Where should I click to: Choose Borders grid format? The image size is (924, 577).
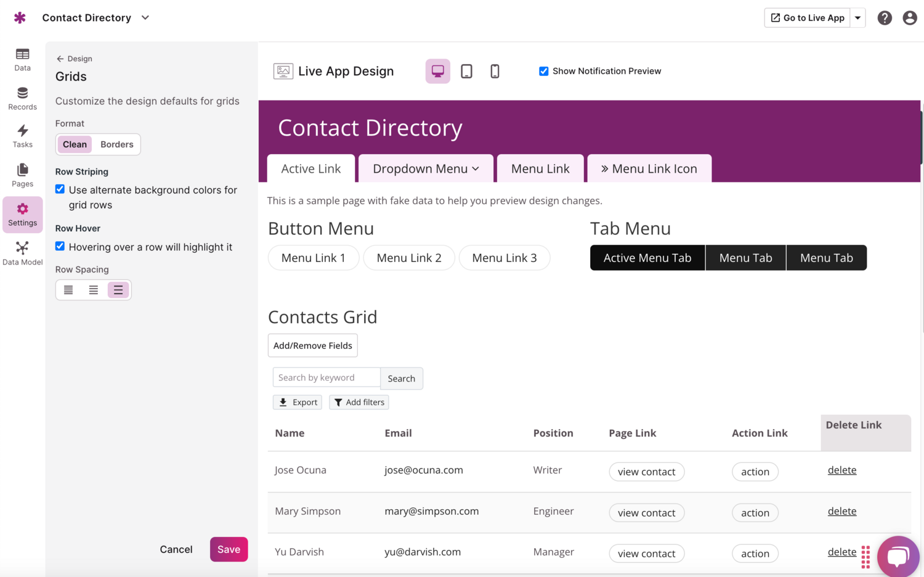[116, 144]
